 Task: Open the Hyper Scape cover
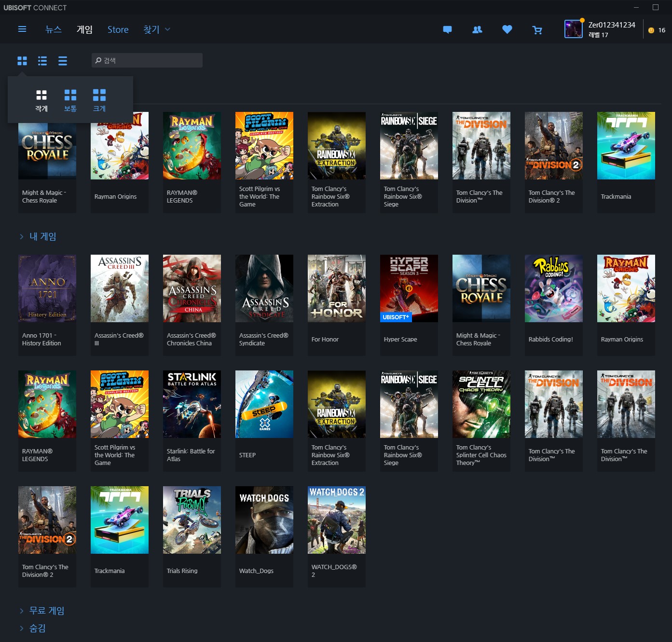pos(409,288)
